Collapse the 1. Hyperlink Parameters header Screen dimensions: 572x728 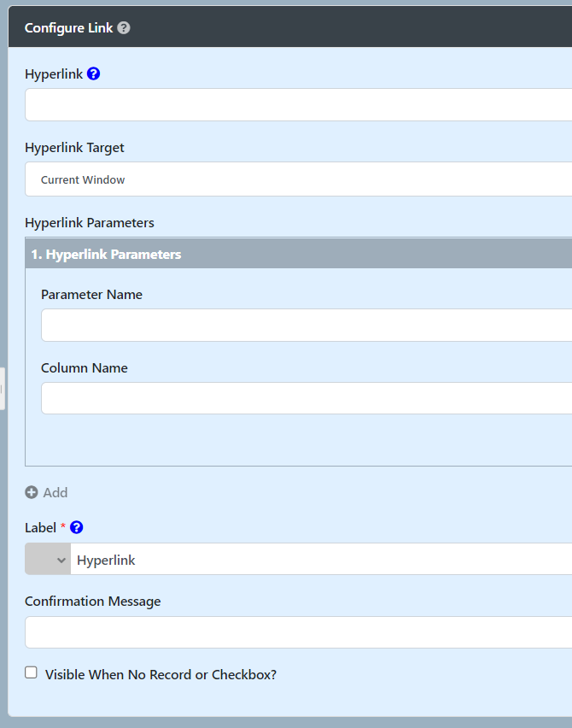(299, 254)
